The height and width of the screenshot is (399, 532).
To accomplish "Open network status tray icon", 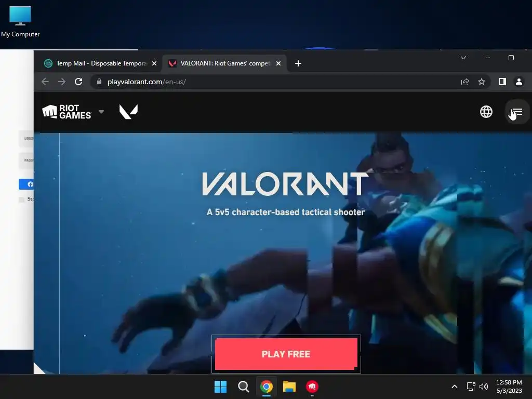I will coord(471,387).
